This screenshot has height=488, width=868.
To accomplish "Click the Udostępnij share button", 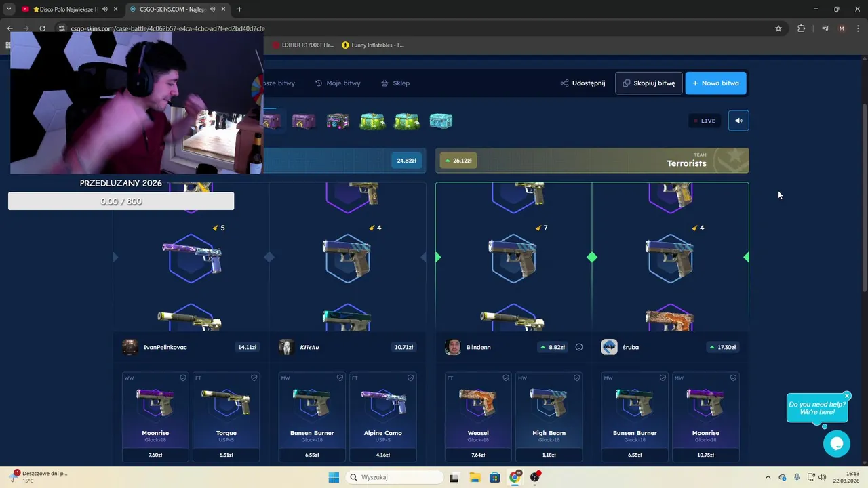I will pyautogui.click(x=583, y=83).
